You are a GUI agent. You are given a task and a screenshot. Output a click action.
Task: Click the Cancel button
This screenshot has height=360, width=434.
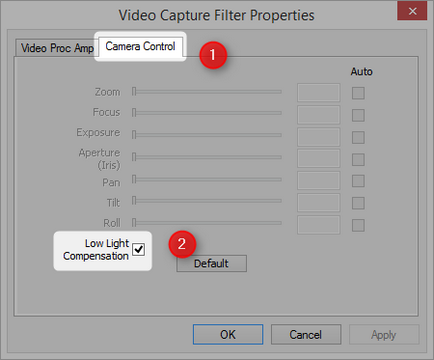point(306,334)
